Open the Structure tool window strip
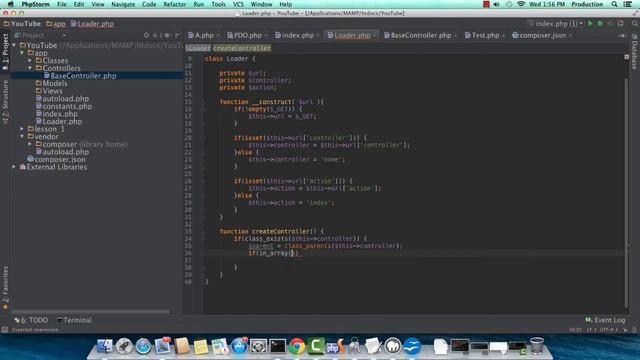Viewport: 640px width, 360px height. pyautogui.click(x=5, y=102)
